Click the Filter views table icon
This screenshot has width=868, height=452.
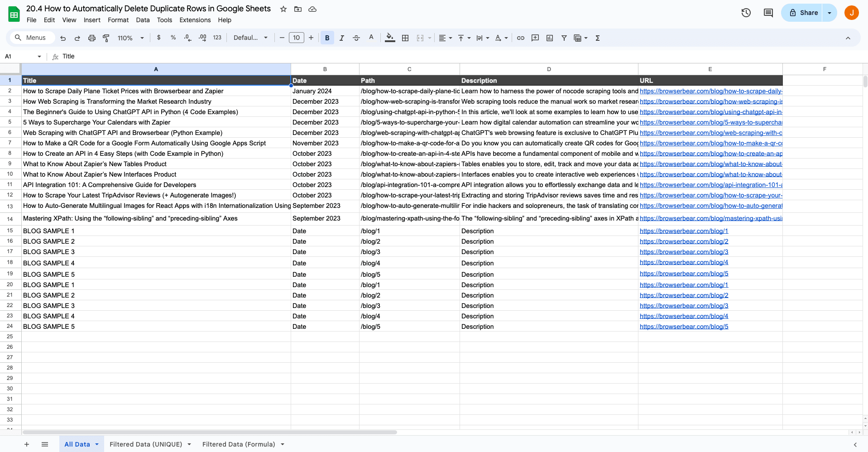tap(577, 38)
